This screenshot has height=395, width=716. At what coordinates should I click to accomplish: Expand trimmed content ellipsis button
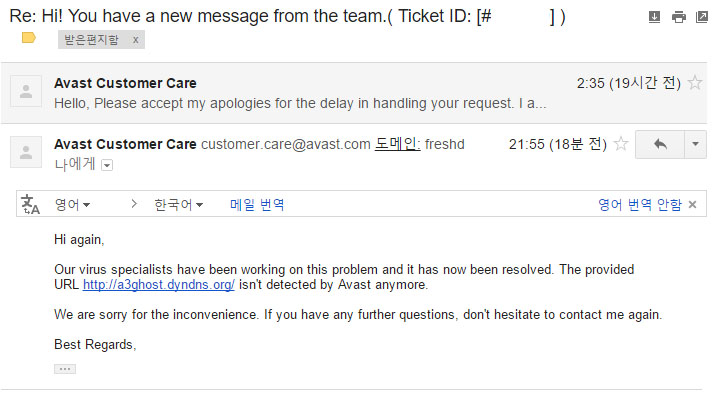click(65, 369)
